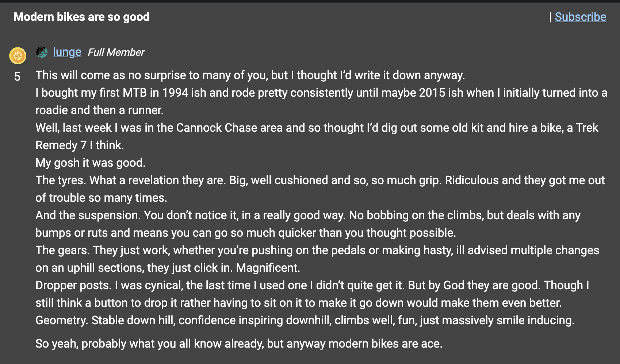Click the line "My gosh it was good."
This screenshot has height=364, width=620.
90,163
